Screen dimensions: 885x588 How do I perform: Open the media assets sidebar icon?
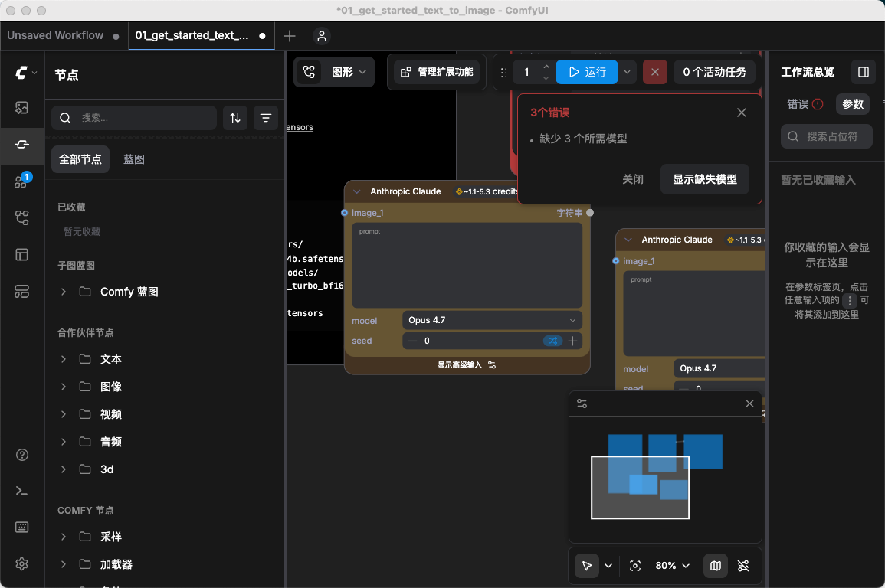22,108
